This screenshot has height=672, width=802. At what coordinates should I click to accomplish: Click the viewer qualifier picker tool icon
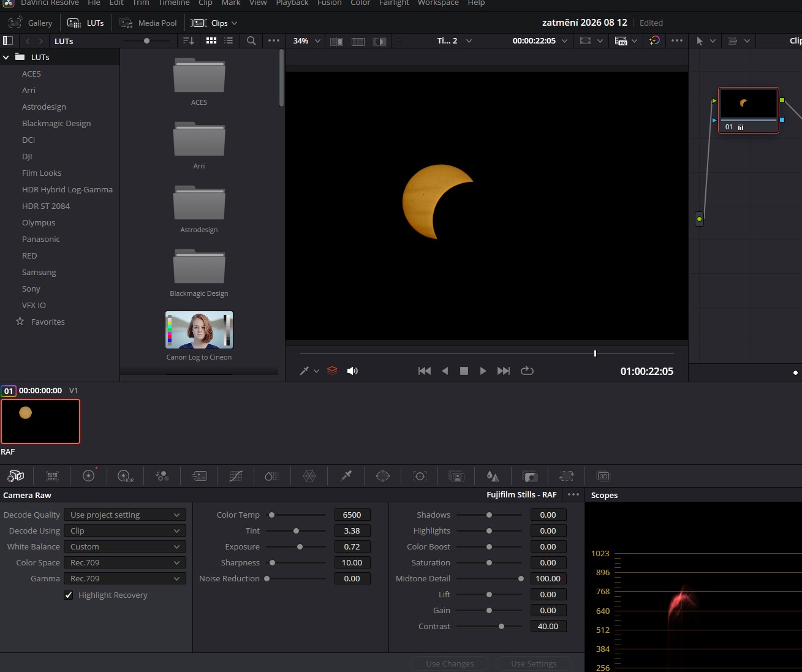coord(305,371)
